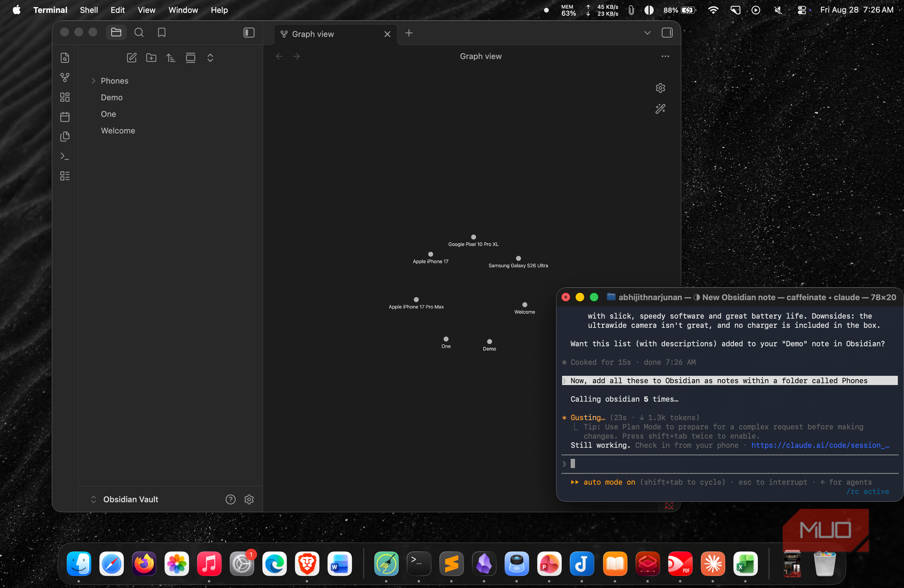The width and height of the screenshot is (904, 588).
Task: Open the Files explorer tab in Obsidian sidebar
Action: [x=116, y=32]
